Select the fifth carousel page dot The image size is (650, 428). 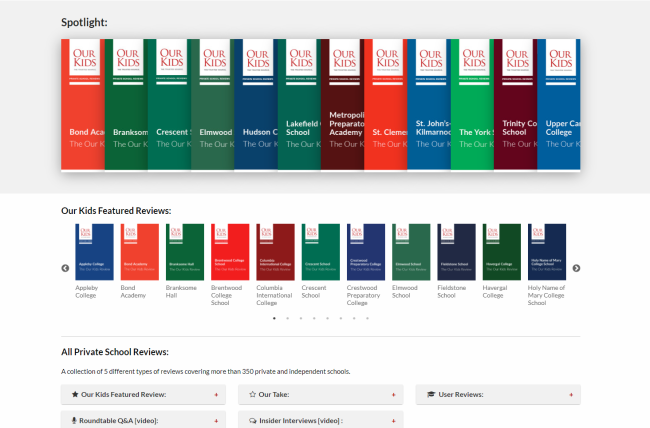[x=327, y=319]
